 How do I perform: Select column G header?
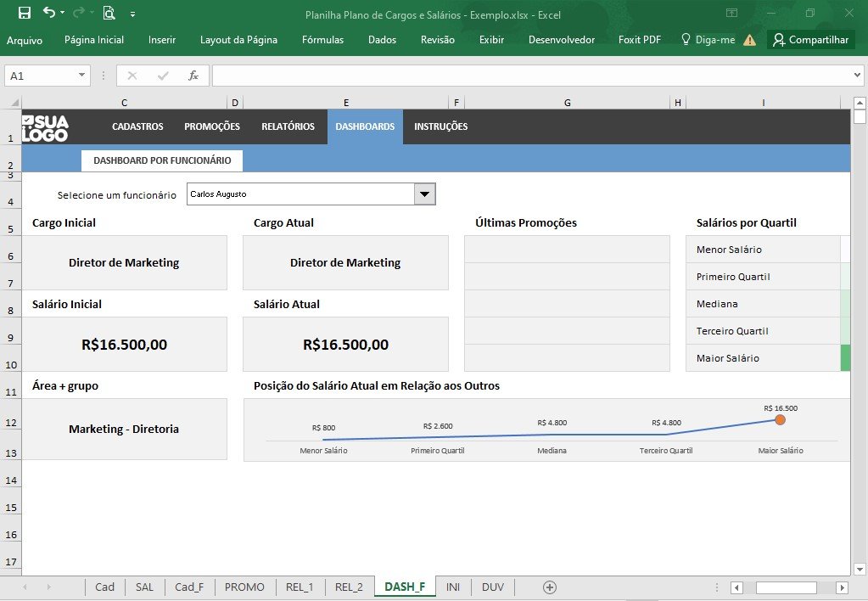[568, 103]
